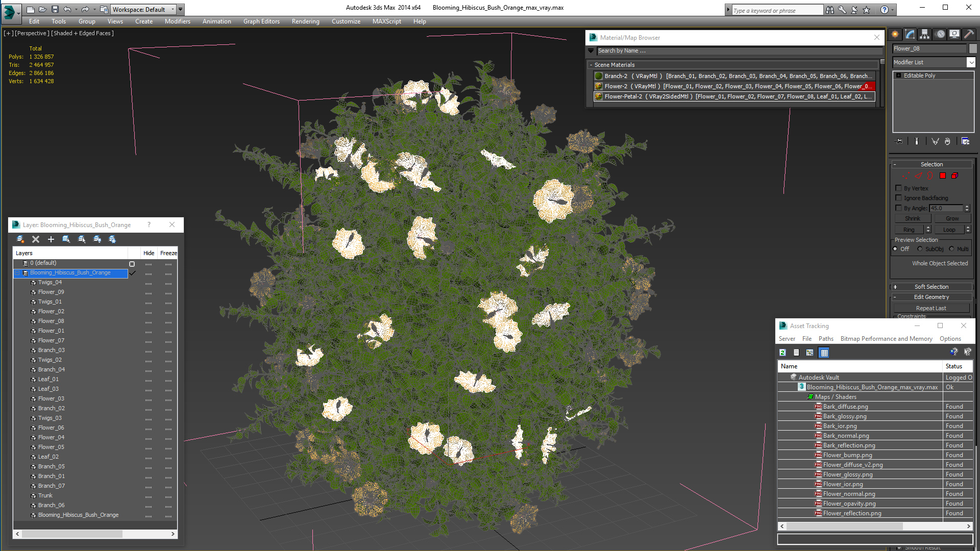Select the SubObj preview selection radio

point(920,249)
